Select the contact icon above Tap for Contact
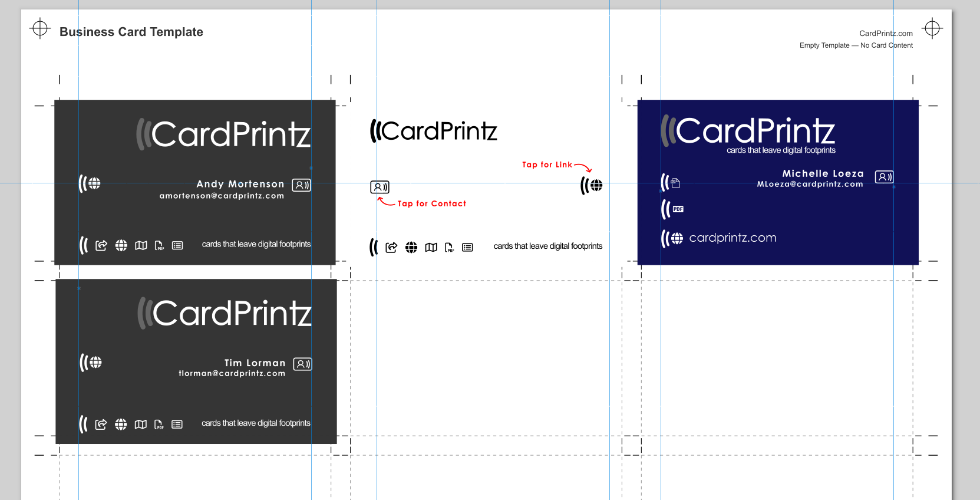The image size is (980, 500). (x=380, y=187)
